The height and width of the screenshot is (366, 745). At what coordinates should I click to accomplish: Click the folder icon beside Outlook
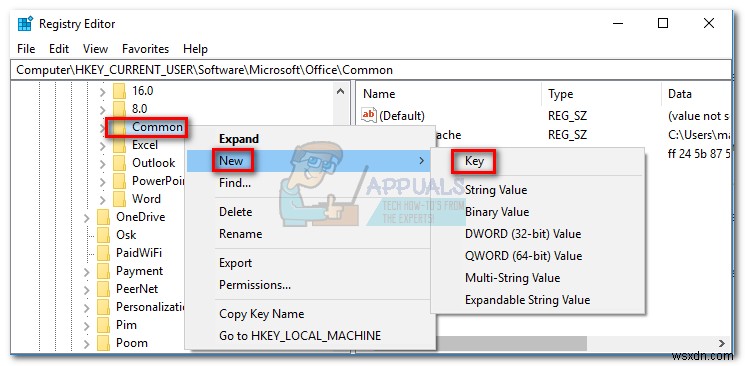119,163
